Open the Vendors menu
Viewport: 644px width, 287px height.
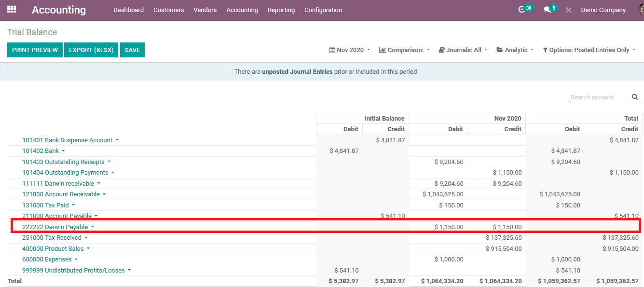tap(205, 10)
